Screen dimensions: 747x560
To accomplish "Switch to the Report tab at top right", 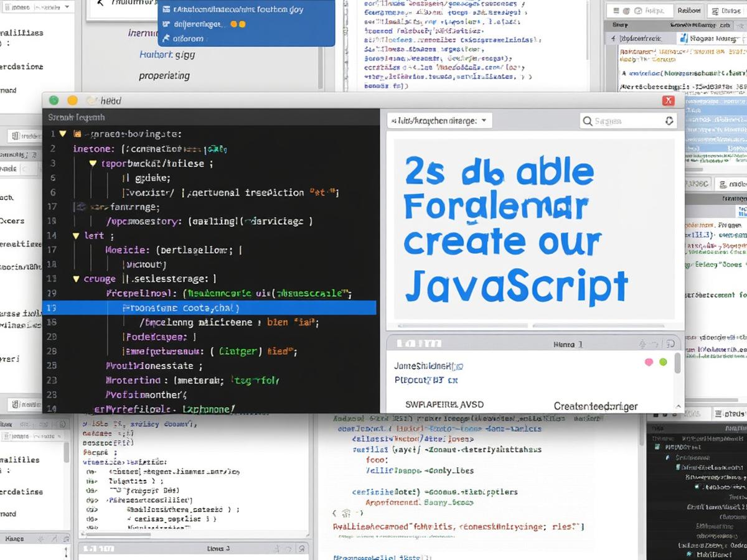I will coord(688,11).
